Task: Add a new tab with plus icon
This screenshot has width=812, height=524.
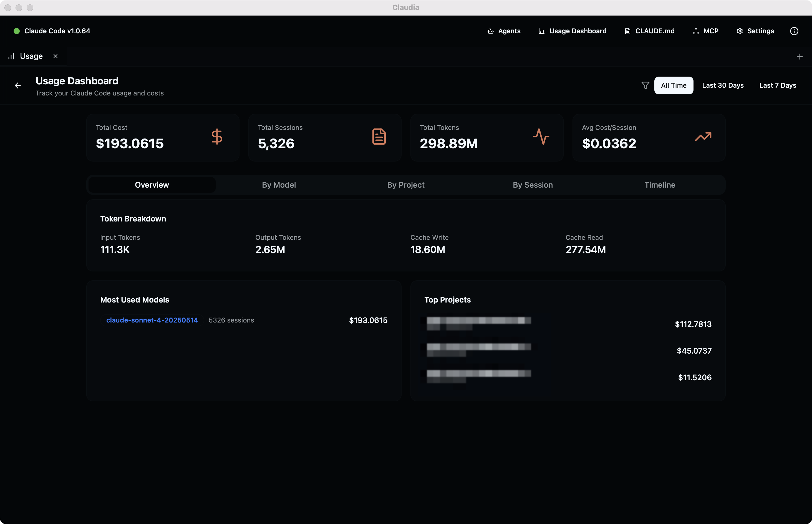Action: coord(800,57)
